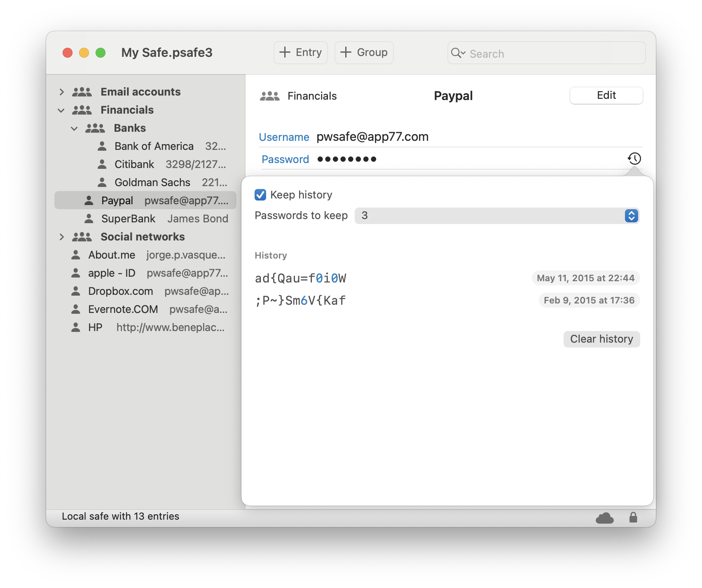
Task: Select the SuperBank James Bond entry
Action: pyautogui.click(x=145, y=219)
